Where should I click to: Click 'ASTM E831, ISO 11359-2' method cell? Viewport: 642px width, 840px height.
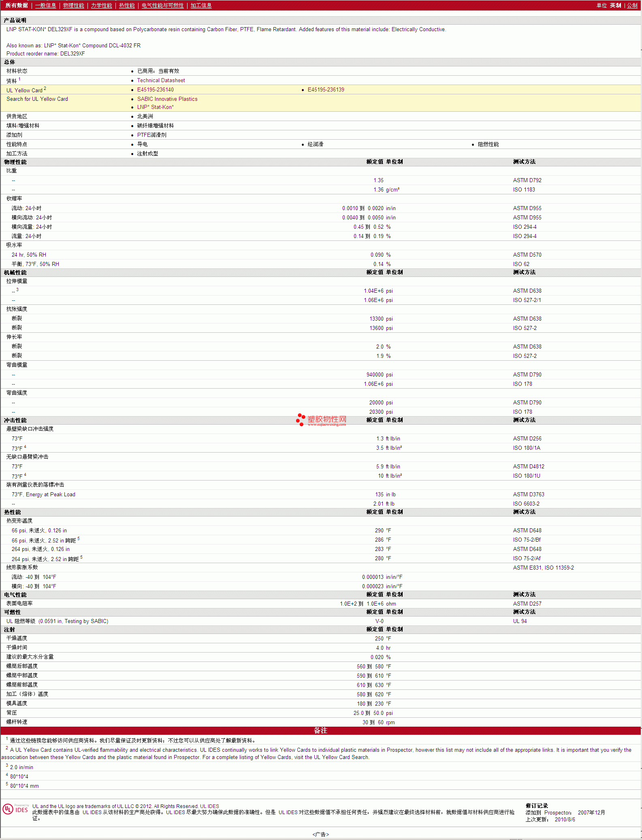tap(543, 568)
